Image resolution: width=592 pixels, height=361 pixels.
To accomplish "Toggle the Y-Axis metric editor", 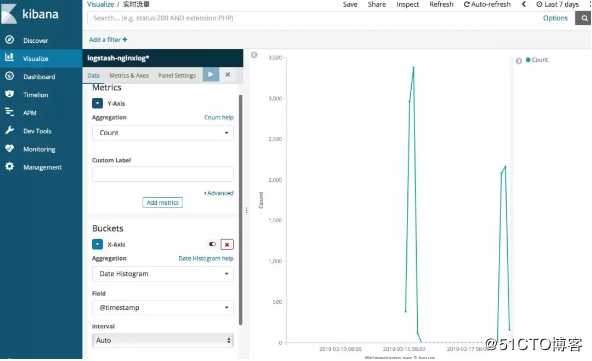I will tap(97, 103).
